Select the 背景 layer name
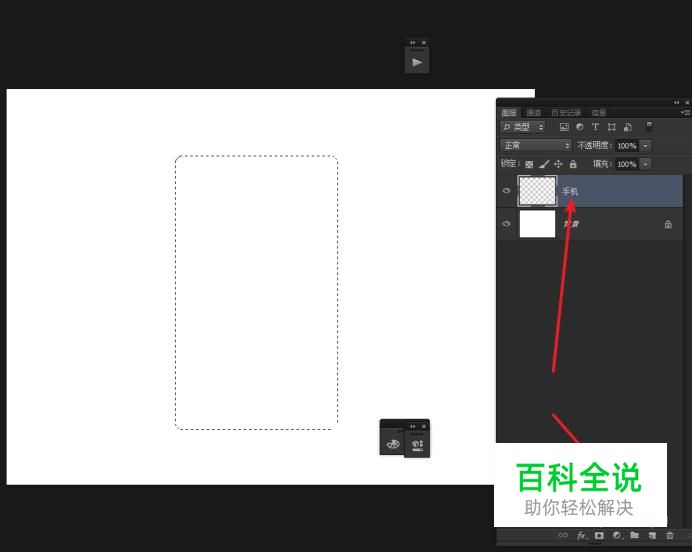 point(571,224)
